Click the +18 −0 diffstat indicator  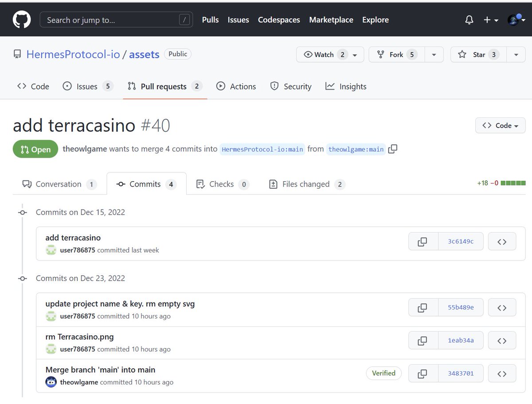501,183
